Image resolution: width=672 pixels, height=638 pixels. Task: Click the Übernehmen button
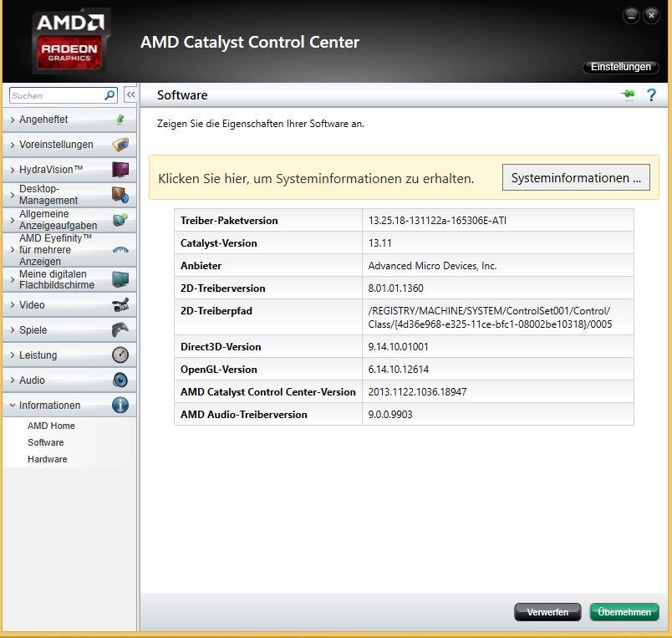(x=624, y=612)
